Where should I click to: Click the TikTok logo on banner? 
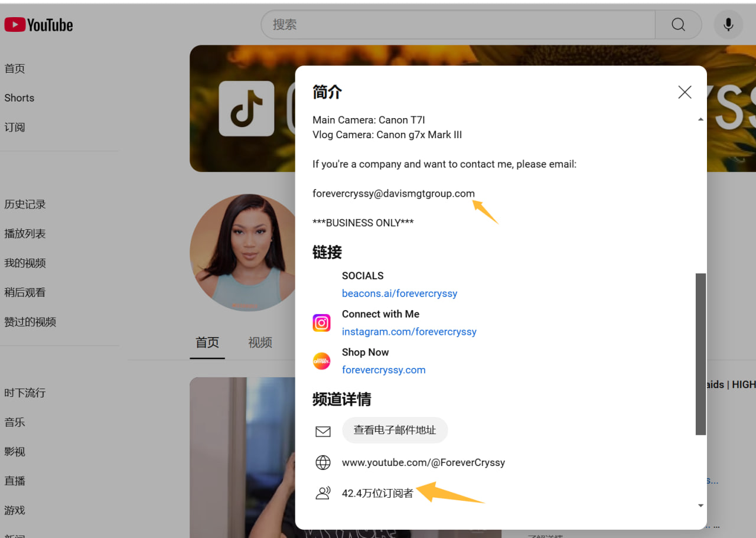click(246, 109)
